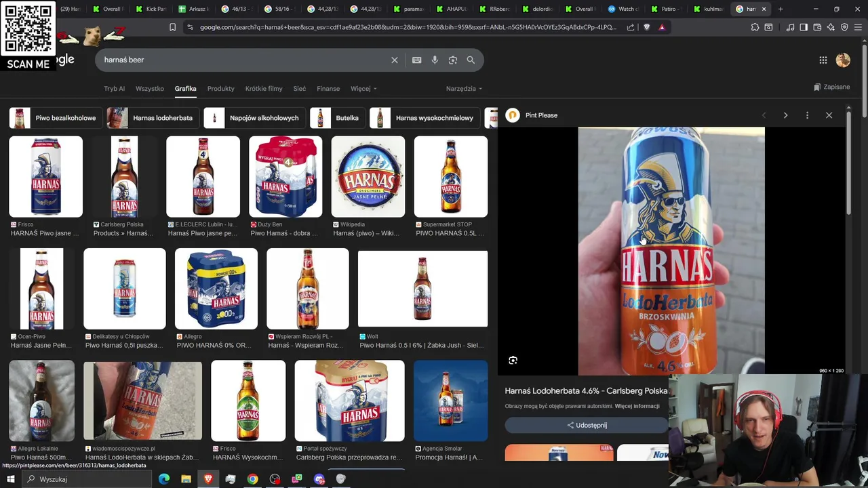868x488 pixels.
Task: Switch to Produkty tab
Action: coord(220,89)
